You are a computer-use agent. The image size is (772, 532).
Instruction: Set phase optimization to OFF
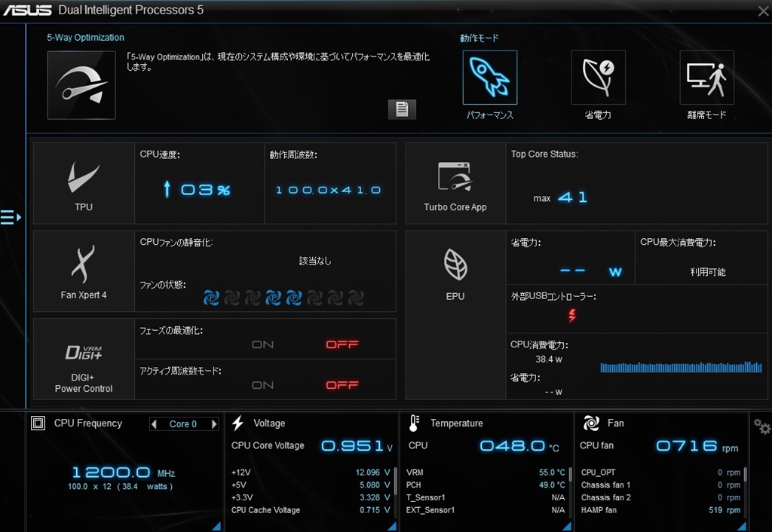342,344
